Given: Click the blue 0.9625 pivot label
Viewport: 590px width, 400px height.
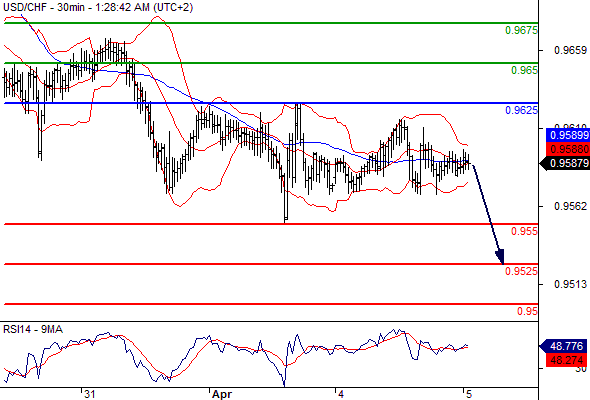Looking at the screenshot, I should pos(522,110).
